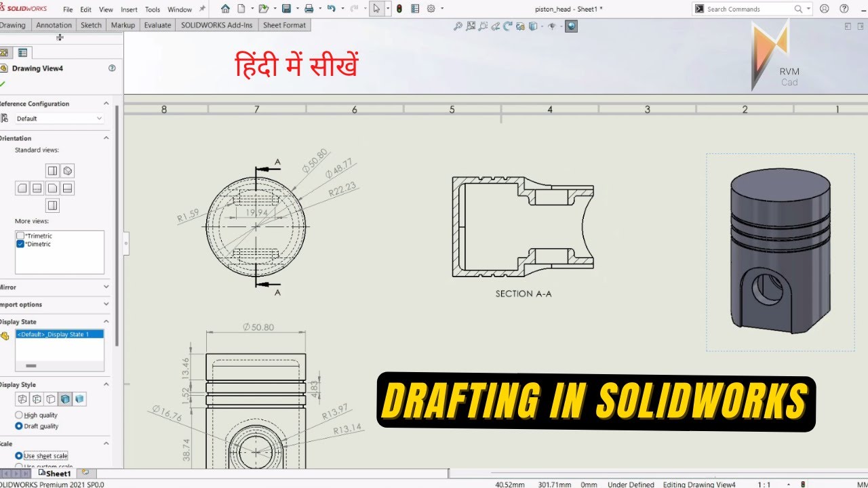Image resolution: width=868 pixels, height=488 pixels.
Task: Click the Under Defined status bar text
Action: [x=631, y=484]
